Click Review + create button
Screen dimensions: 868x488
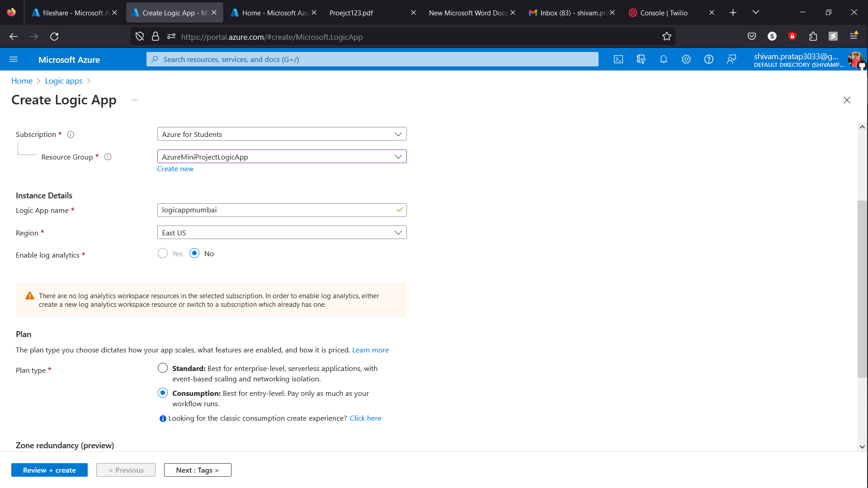[x=49, y=470]
